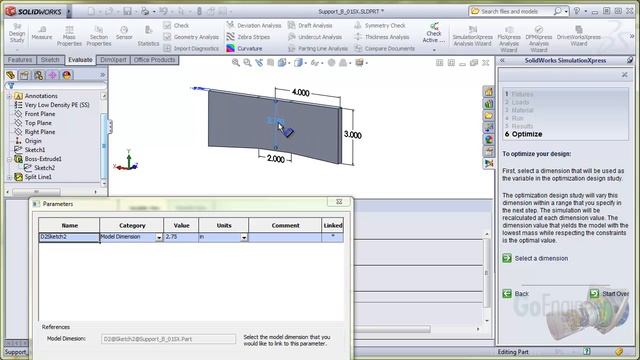Viewport: 640px width, 360px height.
Task: Select Origin in feature tree
Action: point(33,141)
